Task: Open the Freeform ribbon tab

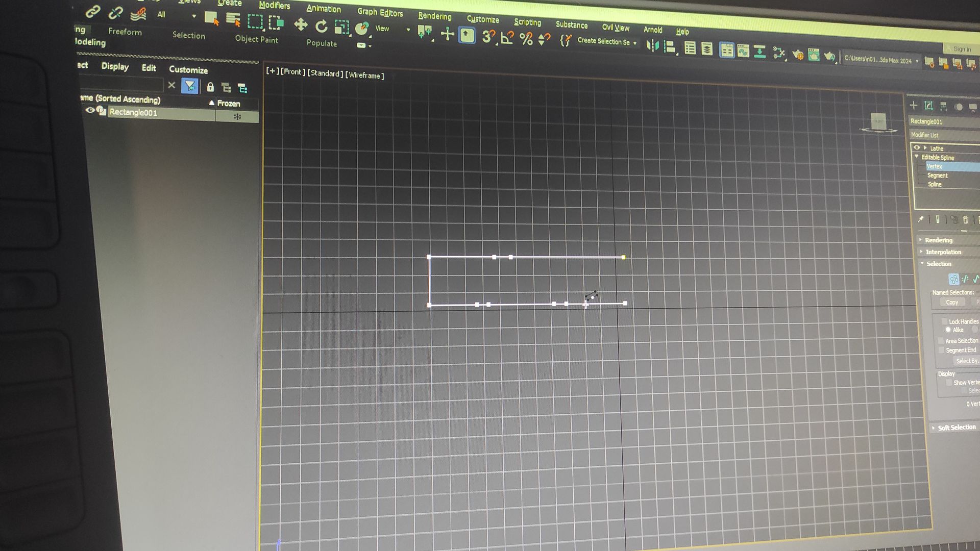Action: pyautogui.click(x=125, y=32)
